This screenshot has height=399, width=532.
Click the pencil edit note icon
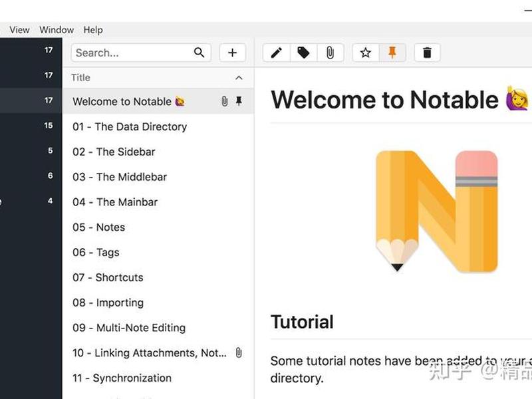(277, 53)
